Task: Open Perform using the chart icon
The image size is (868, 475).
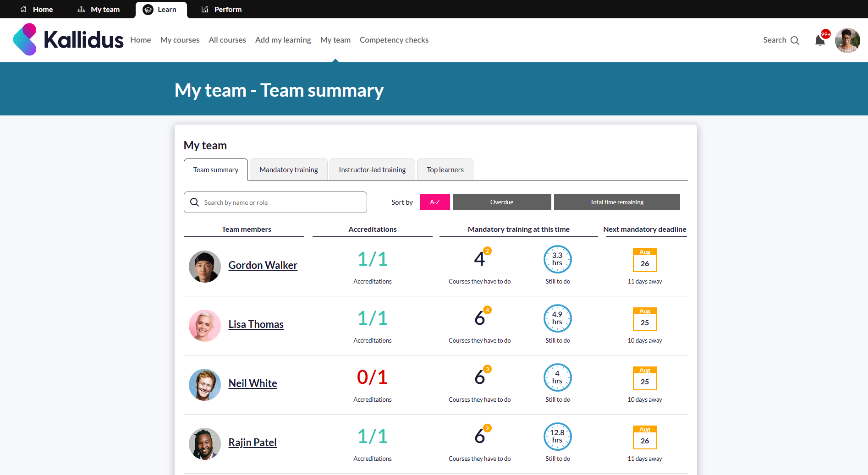Action: [205, 9]
